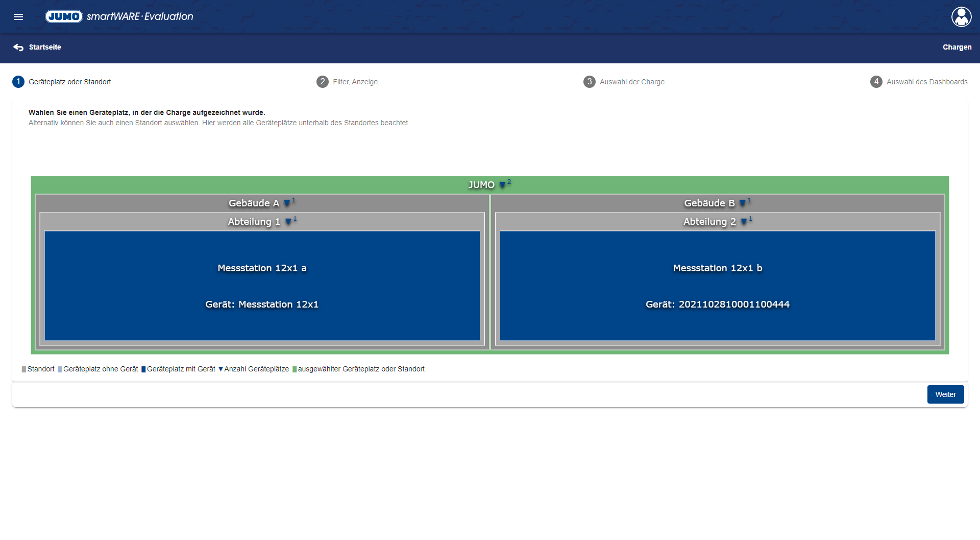Click the back arrow beside Startseite
Viewport: 980px width, 540px height.
click(18, 48)
